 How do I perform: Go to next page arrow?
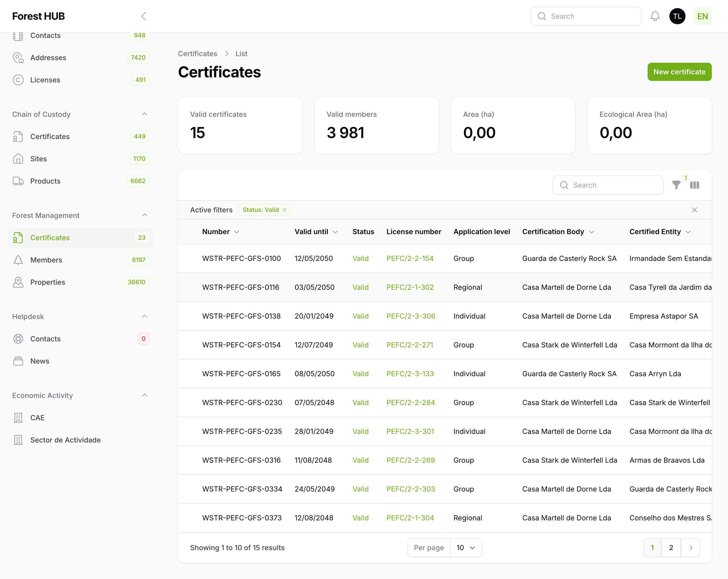click(x=691, y=548)
